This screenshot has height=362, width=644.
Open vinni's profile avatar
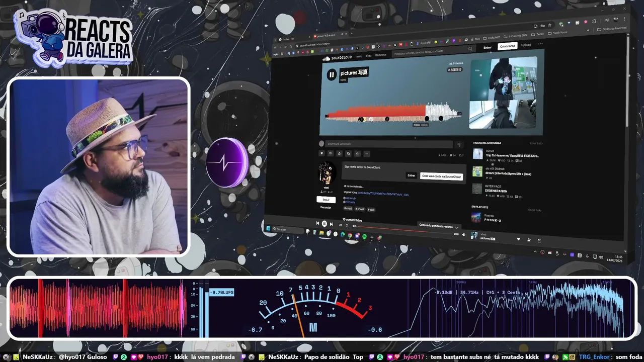click(x=327, y=173)
